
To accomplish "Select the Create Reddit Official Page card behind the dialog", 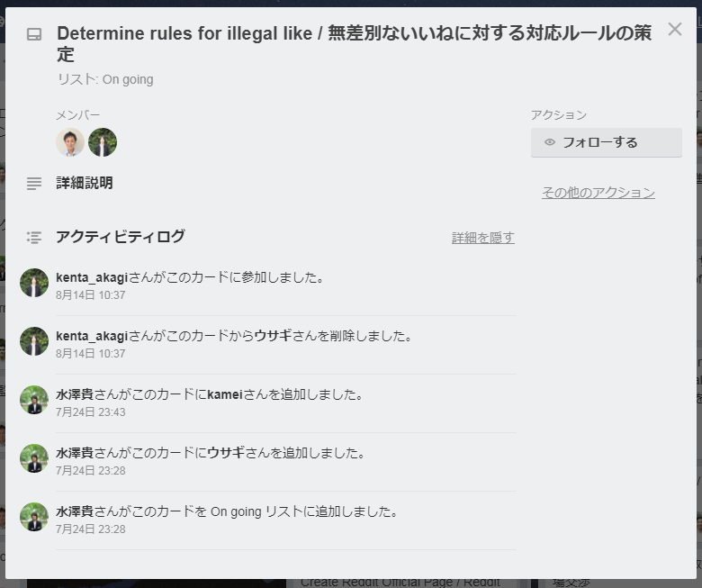I will coord(400,582).
